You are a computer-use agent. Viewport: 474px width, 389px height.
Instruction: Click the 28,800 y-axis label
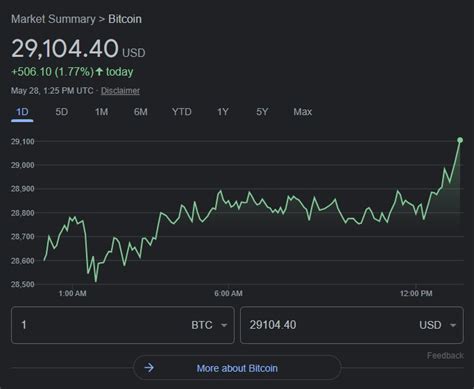[x=23, y=213]
